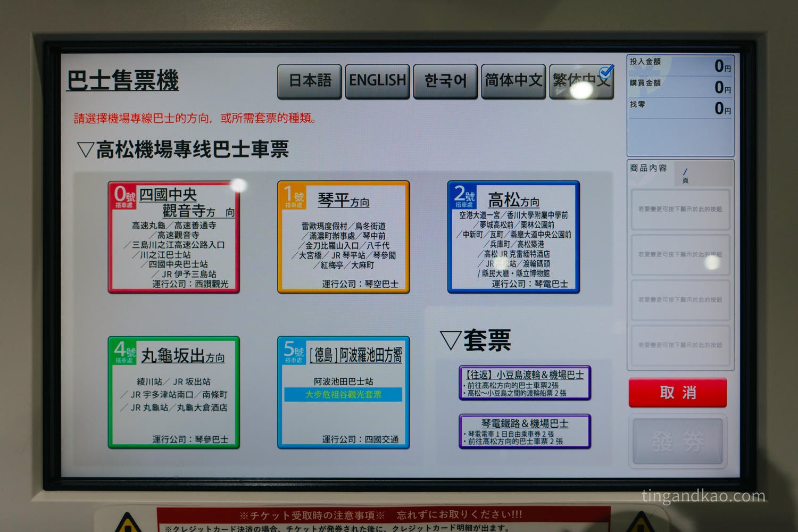Tap the 2號 搭車處 boarding number badge
Screen dimensions: 798x532
click(x=464, y=196)
